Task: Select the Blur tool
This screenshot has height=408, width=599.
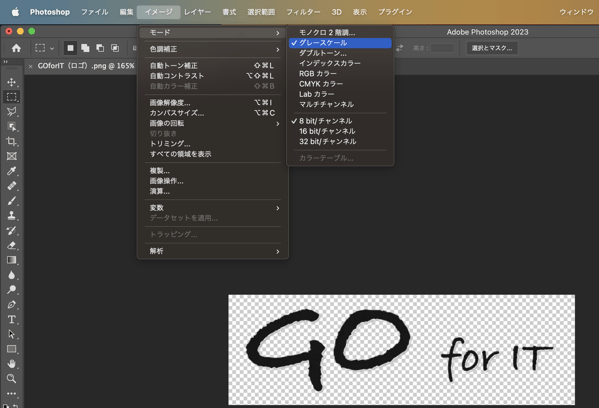Action: [x=11, y=275]
